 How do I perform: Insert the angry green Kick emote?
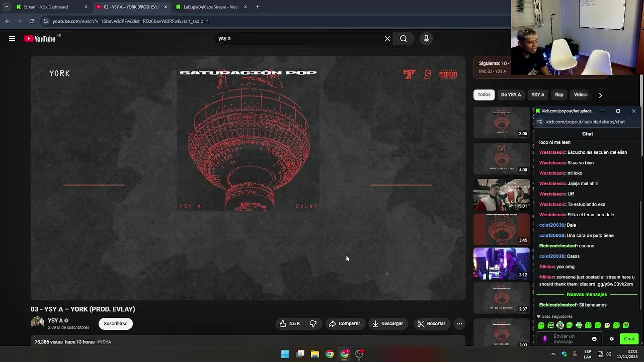550,325
